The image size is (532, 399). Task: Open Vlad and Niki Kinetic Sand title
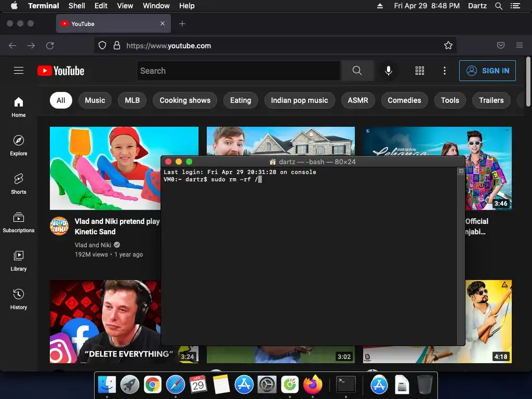(117, 227)
